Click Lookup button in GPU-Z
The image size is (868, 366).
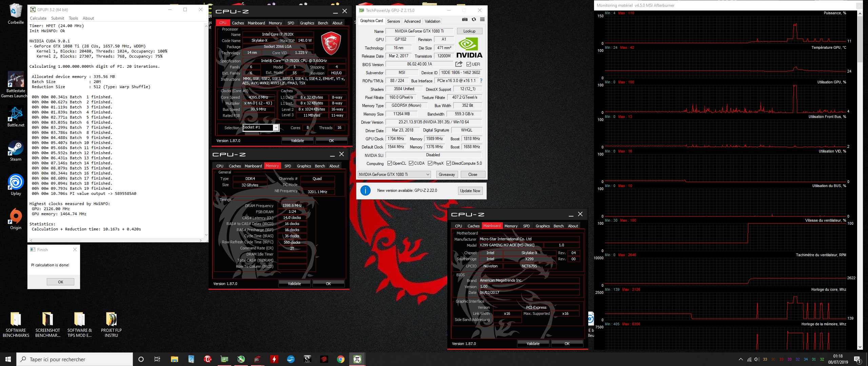coord(469,31)
